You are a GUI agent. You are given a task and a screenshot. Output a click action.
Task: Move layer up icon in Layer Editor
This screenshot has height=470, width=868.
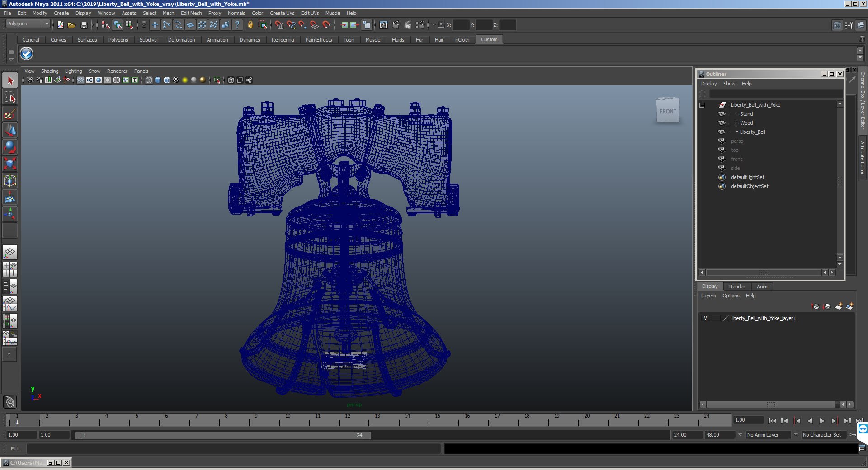coord(816,306)
